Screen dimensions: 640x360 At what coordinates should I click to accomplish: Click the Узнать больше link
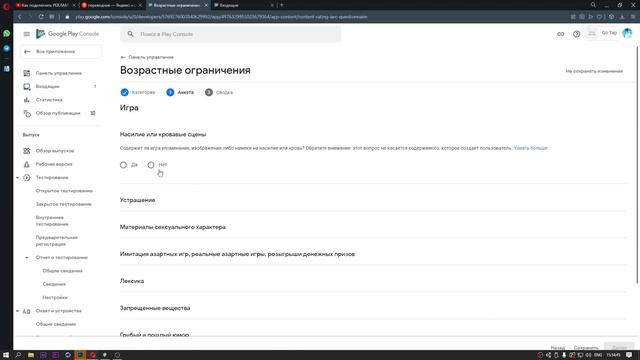click(531, 148)
